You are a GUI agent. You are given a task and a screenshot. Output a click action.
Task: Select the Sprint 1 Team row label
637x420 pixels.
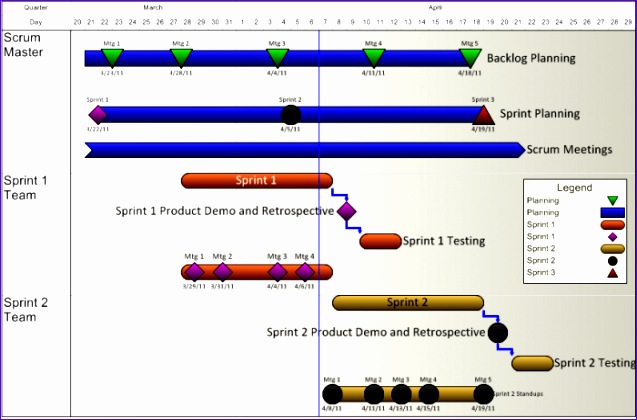point(25,188)
